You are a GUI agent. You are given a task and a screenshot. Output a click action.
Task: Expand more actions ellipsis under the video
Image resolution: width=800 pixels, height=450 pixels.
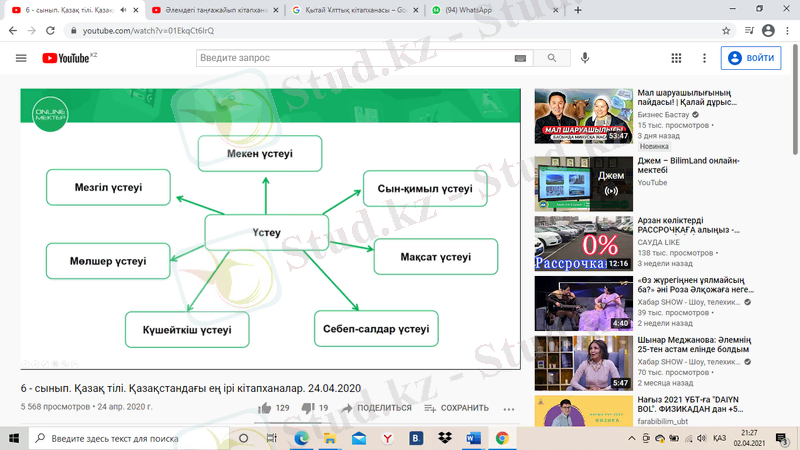509,408
